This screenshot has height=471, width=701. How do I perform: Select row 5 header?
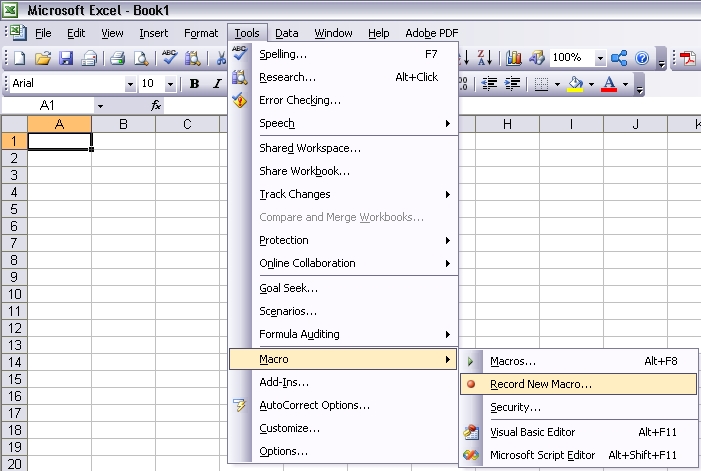(x=14, y=209)
